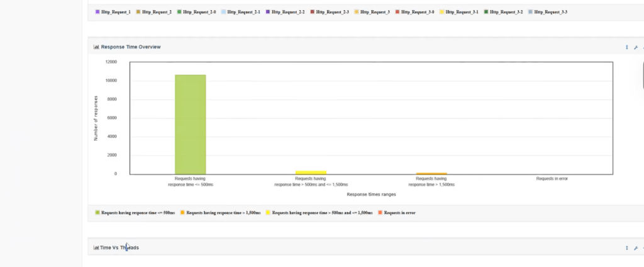Click the 'response time > 1,500ms' legend swatch
The width and height of the screenshot is (644, 267).
pyautogui.click(x=182, y=213)
